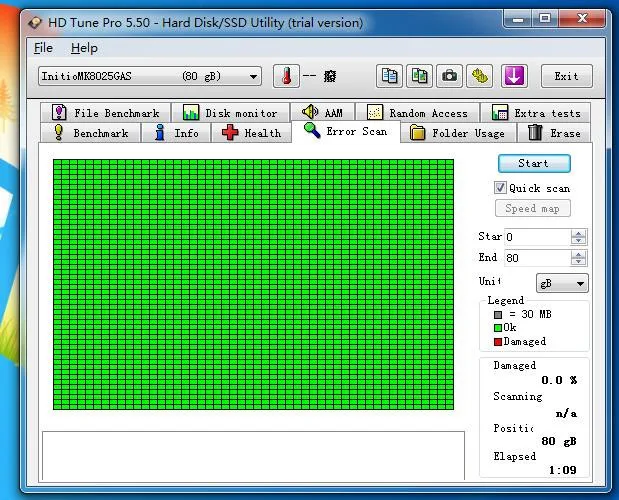The height and width of the screenshot is (500, 619).
Task: Open the Folder Usage tab
Action: [458, 133]
